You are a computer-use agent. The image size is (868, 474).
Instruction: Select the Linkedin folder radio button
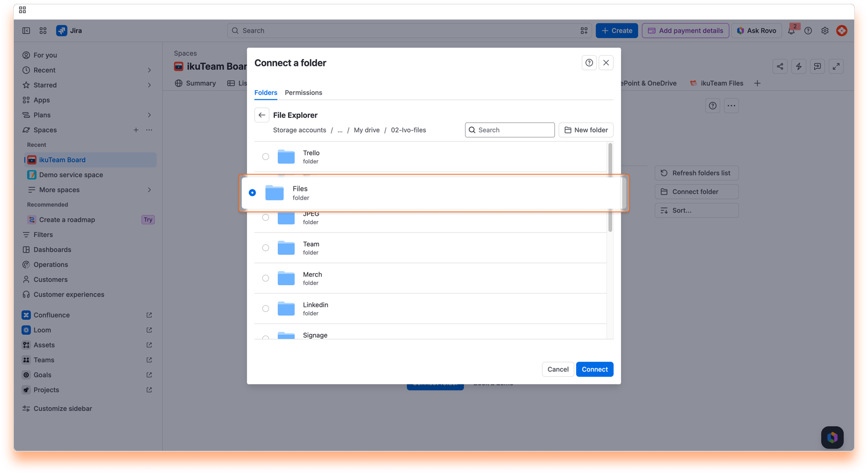(x=266, y=309)
